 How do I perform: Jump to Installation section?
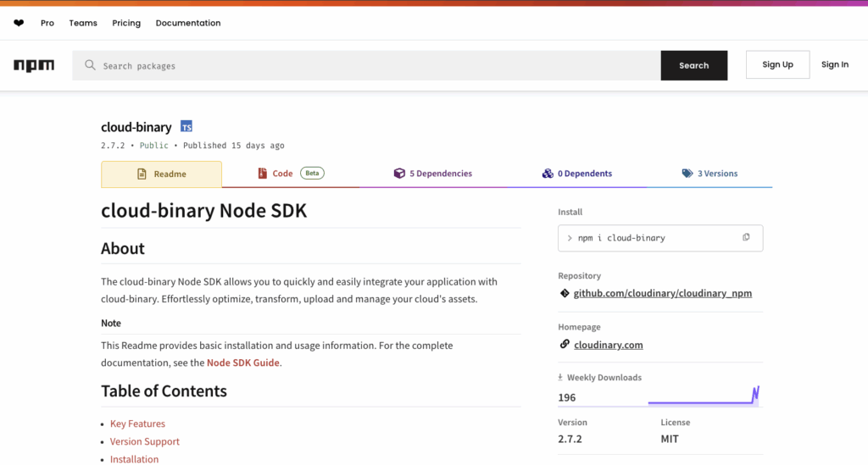click(134, 459)
